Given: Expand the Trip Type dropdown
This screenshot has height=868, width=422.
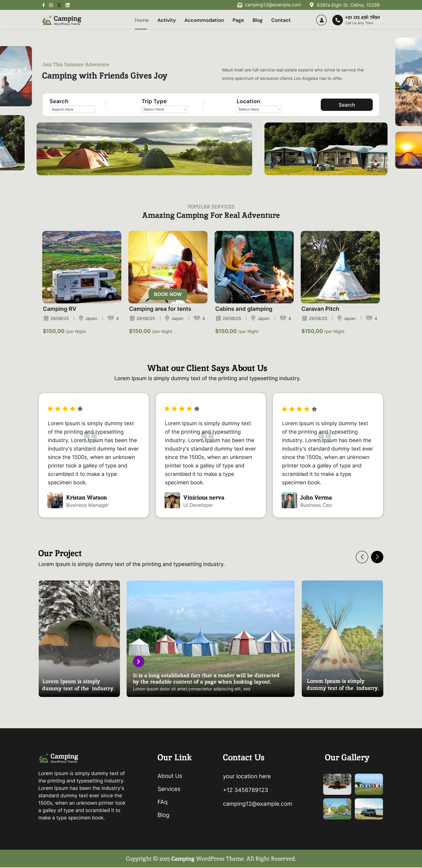Looking at the screenshot, I should (x=164, y=109).
